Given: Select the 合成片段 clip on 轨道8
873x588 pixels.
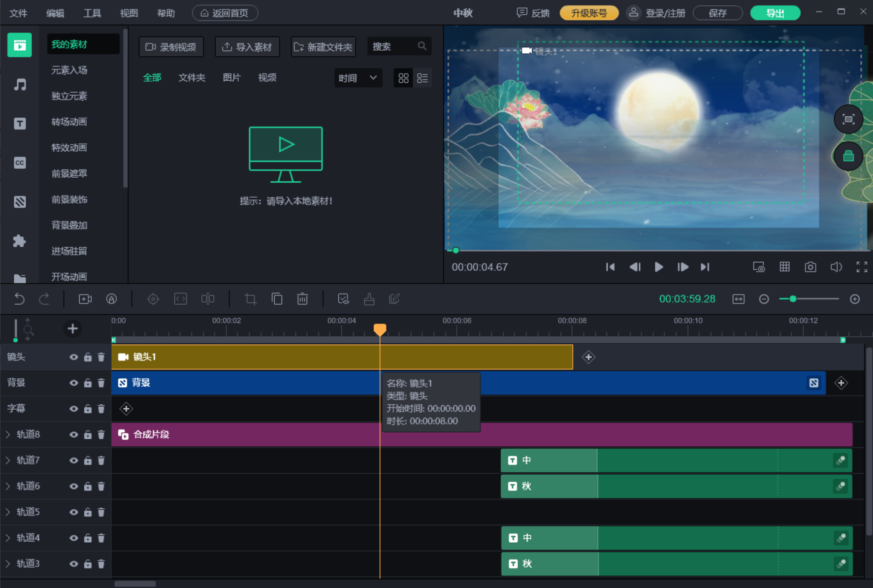Looking at the screenshot, I should [x=482, y=434].
